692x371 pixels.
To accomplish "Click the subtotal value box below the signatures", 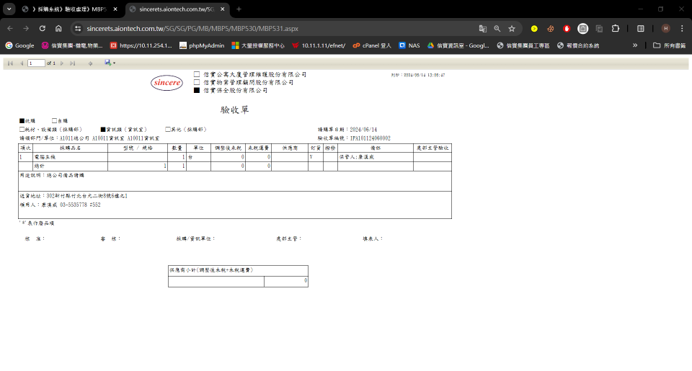I will click(x=286, y=281).
